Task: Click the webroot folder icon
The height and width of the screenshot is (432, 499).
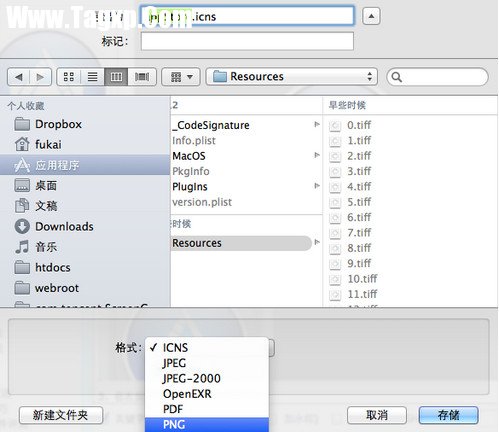Action: [22, 288]
